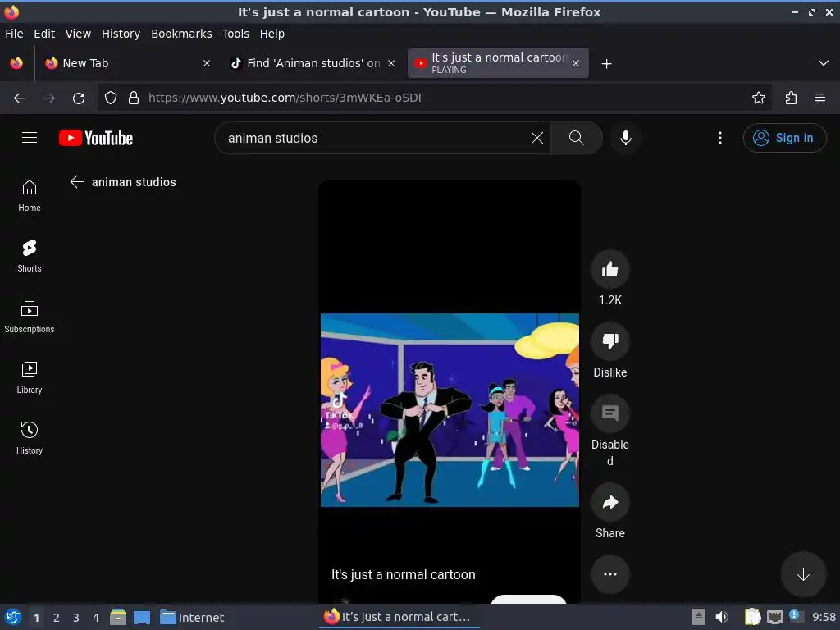The height and width of the screenshot is (630, 840).
Task: Open the system start menu
Action: (13, 617)
